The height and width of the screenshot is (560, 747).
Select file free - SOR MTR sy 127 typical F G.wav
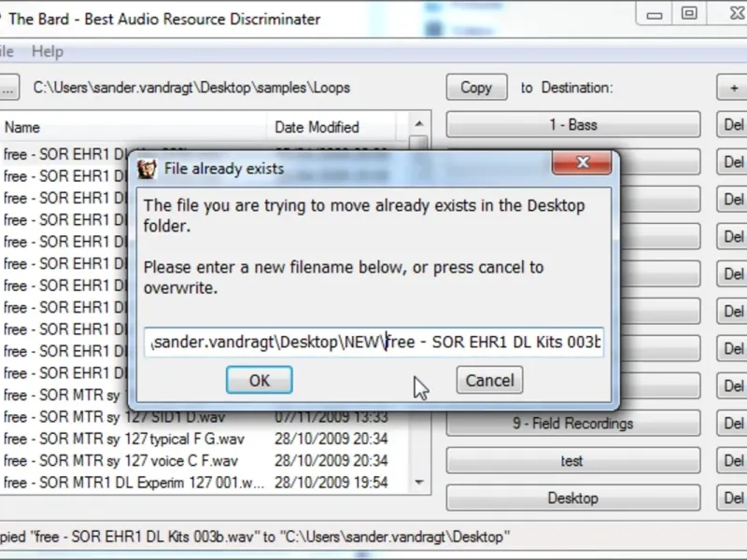[x=124, y=439]
